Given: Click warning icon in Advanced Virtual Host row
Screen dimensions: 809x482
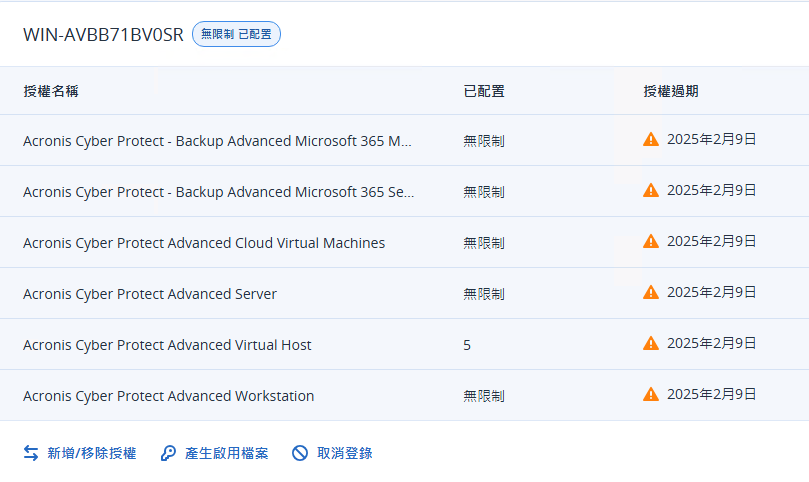Looking at the screenshot, I should tap(651, 344).
